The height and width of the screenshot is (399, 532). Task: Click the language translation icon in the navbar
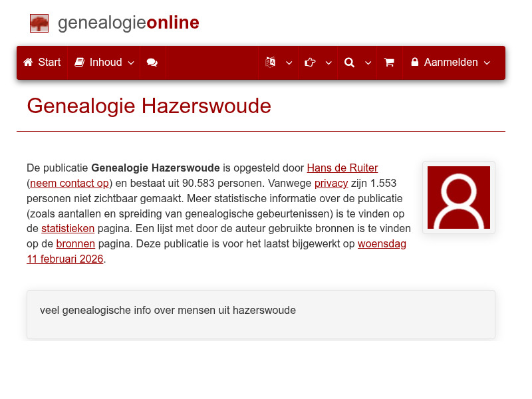tap(271, 63)
